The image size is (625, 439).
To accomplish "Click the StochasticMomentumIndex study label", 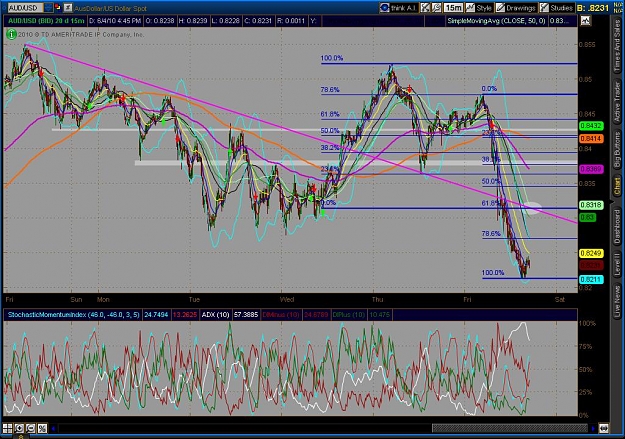I will (74, 315).
